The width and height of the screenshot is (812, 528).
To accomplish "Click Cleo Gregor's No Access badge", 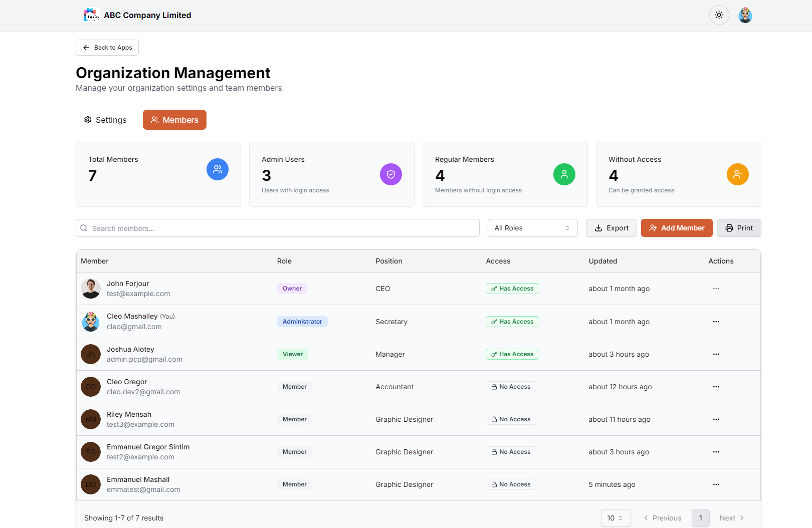I will click(510, 387).
